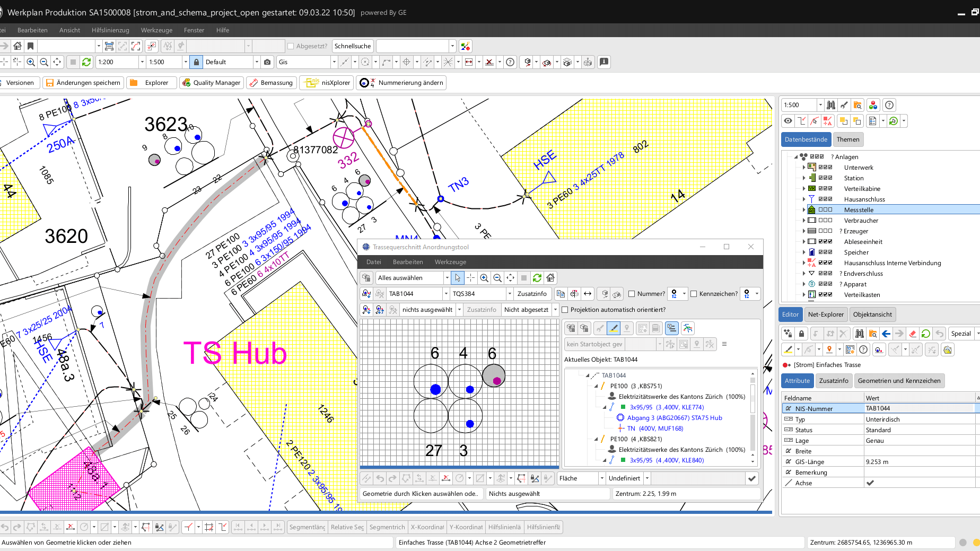This screenshot has width=980, height=551.
Task: Switch to the Themen tab
Action: pyautogui.click(x=848, y=139)
